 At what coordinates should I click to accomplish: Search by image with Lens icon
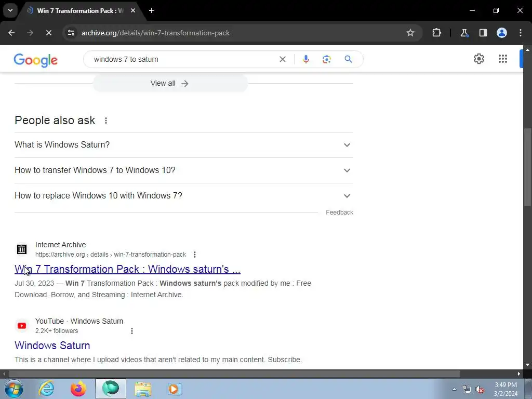click(326, 59)
